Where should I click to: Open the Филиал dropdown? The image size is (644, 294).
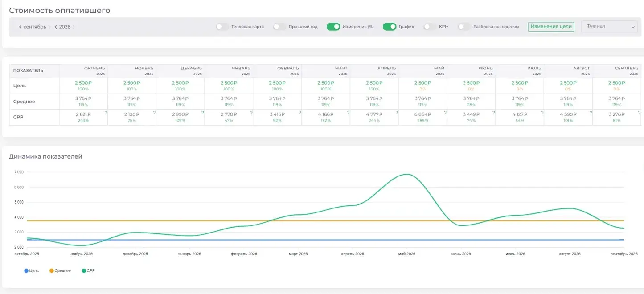pos(610,27)
